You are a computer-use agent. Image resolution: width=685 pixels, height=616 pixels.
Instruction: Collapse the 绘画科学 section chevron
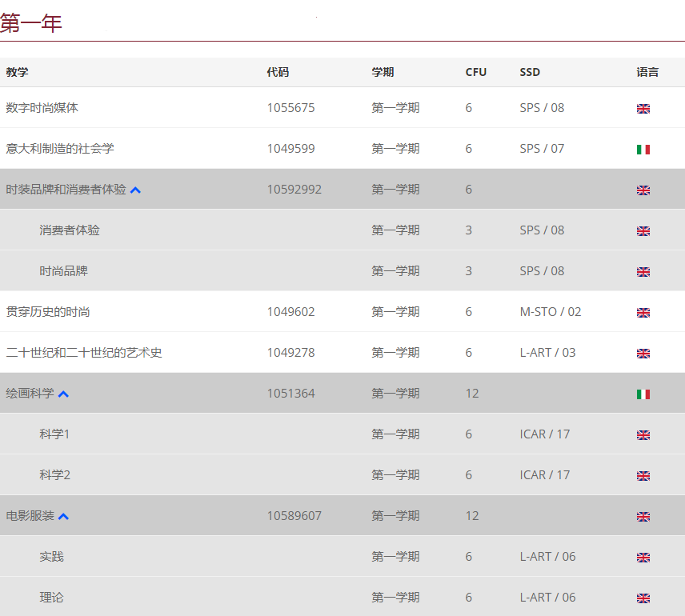(63, 394)
